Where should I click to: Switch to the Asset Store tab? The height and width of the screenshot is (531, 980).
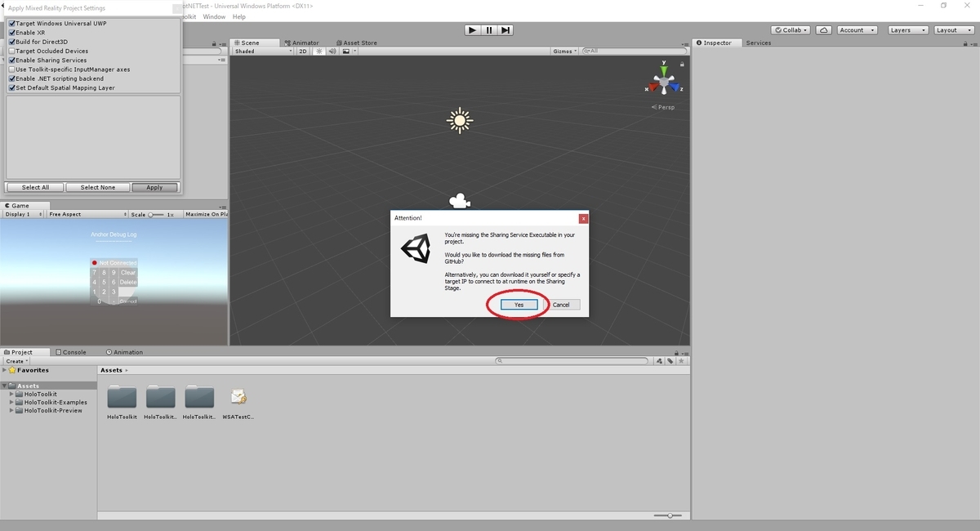[355, 42]
